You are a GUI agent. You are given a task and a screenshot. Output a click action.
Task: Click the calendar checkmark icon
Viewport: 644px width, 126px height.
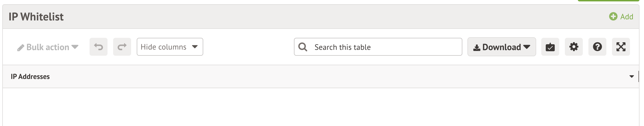point(550,47)
